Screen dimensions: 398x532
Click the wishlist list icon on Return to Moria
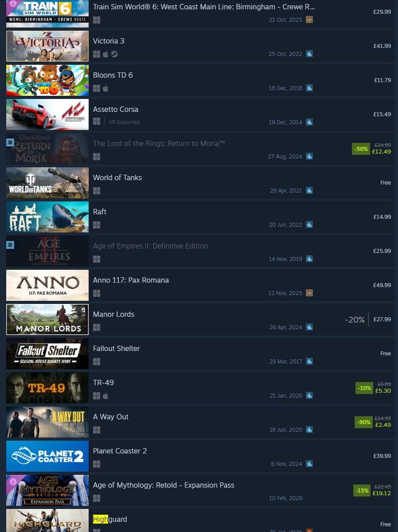tap(10, 142)
